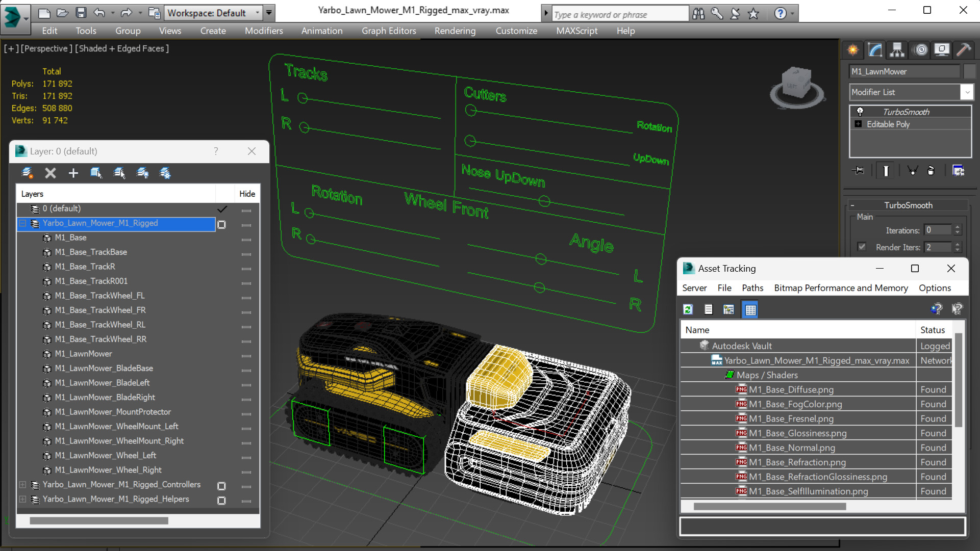980x551 pixels.
Task: Increase TurboSmooth Iterations spinner
Action: tap(958, 227)
